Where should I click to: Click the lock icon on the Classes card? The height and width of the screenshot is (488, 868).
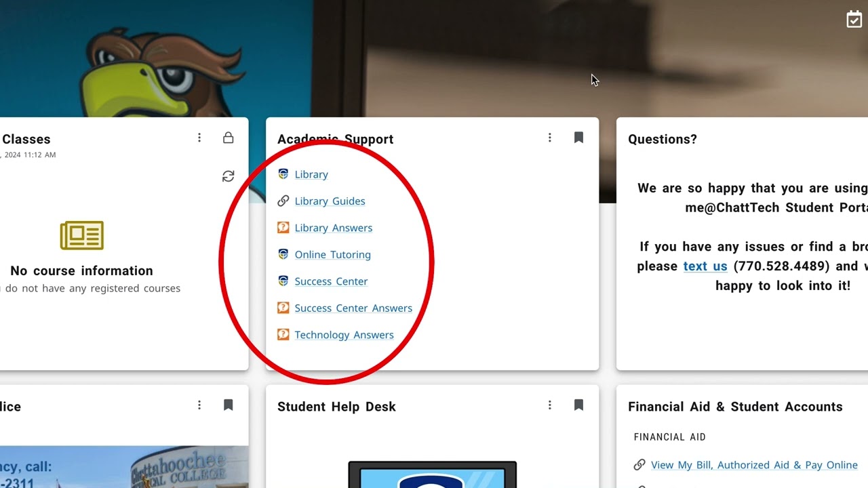(x=229, y=138)
